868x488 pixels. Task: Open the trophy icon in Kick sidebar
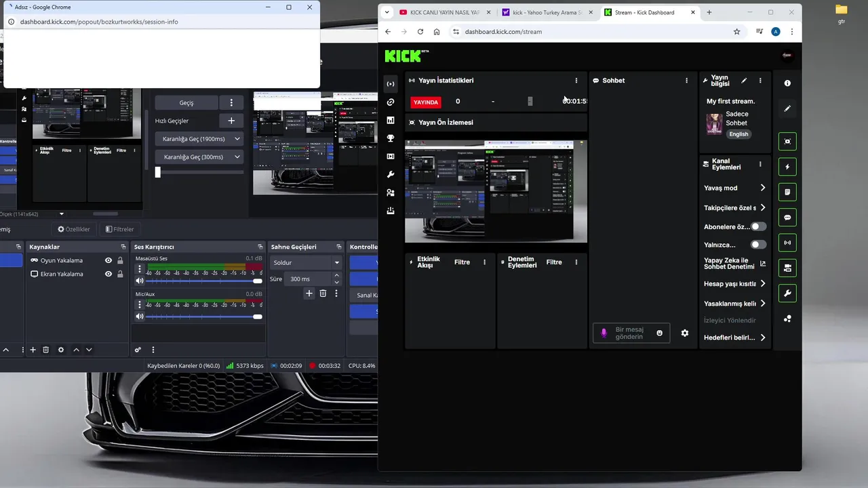click(391, 138)
